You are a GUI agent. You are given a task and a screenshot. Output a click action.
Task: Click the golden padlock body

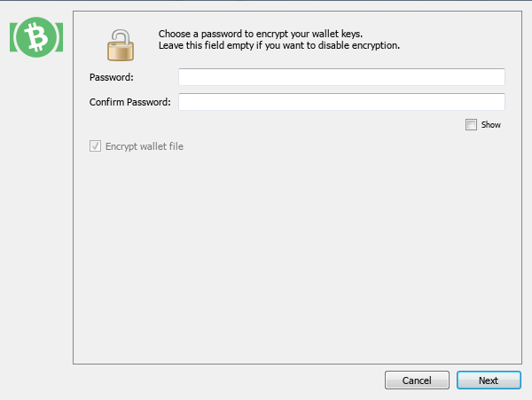pyautogui.click(x=121, y=52)
